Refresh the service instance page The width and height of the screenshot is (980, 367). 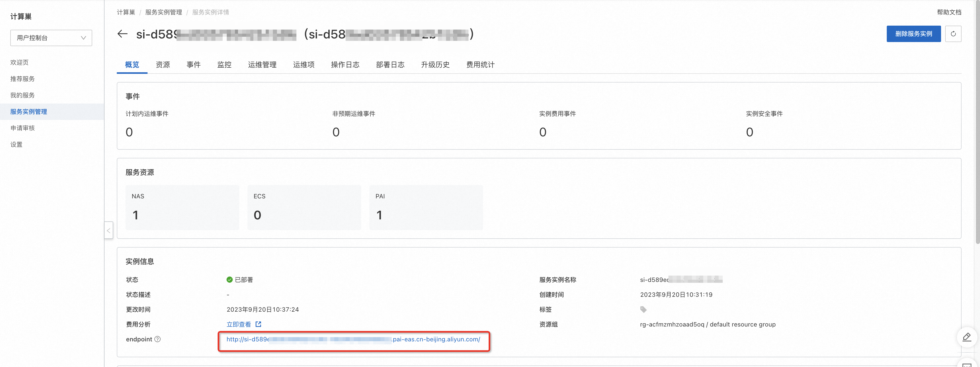(953, 34)
